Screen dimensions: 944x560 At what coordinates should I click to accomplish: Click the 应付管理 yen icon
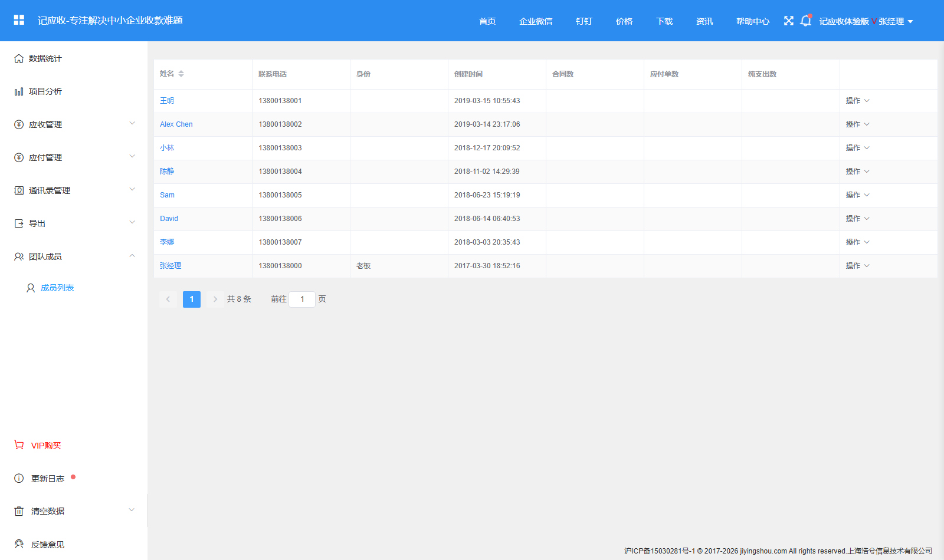(19, 157)
